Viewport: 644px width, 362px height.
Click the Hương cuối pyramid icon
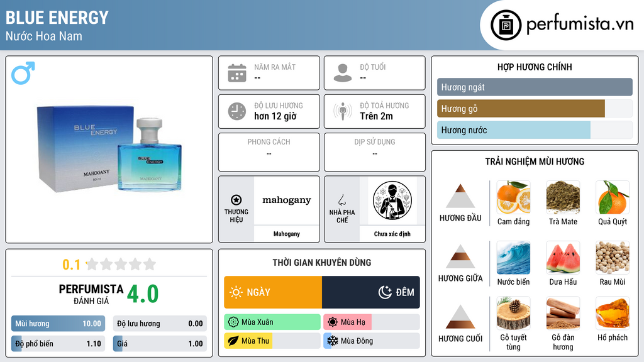[460, 317]
